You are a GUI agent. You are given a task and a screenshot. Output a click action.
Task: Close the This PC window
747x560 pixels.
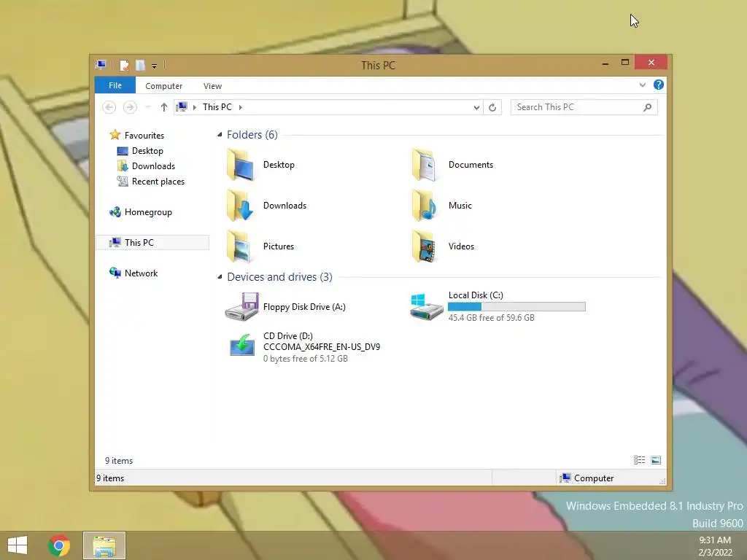(651, 63)
